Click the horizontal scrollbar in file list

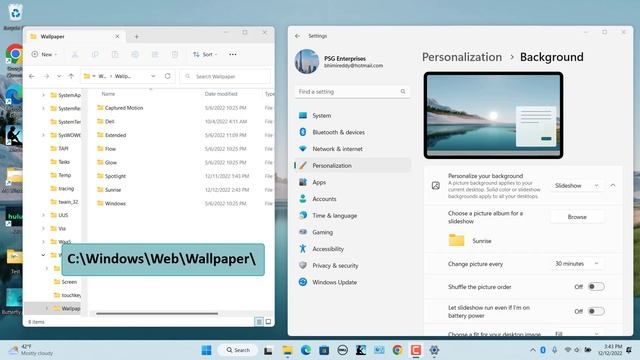[x=157, y=313]
